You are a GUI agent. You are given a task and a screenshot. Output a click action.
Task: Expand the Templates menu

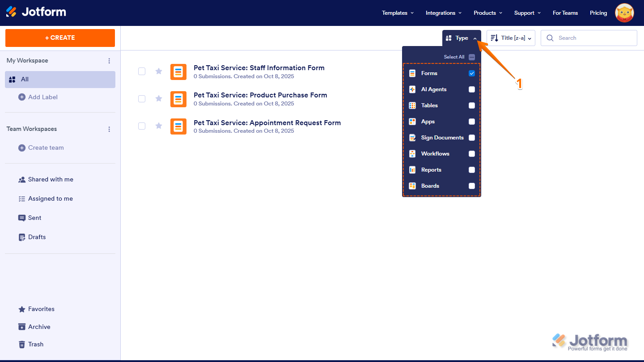pos(398,13)
